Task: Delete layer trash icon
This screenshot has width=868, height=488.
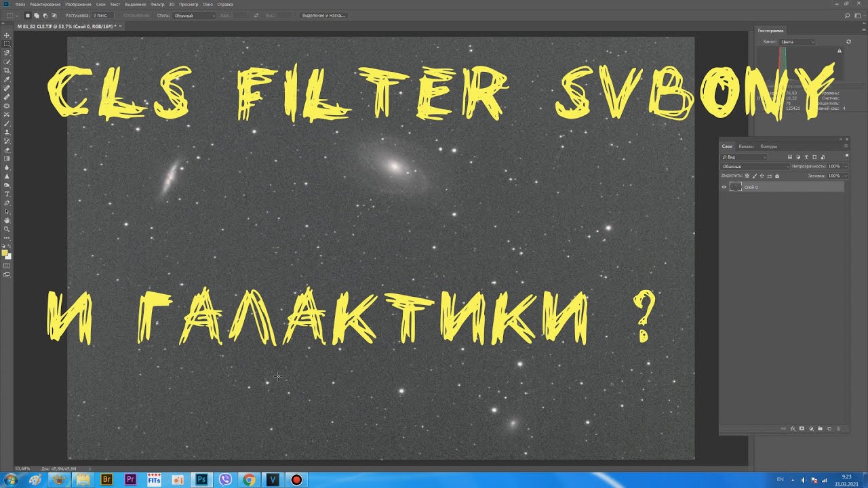Action: [839, 428]
